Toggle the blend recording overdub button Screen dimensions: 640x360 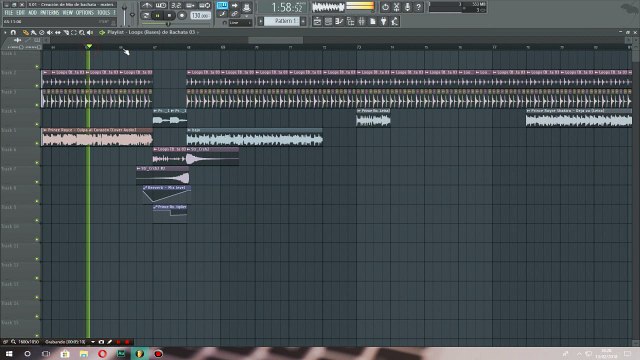(x=190, y=5)
